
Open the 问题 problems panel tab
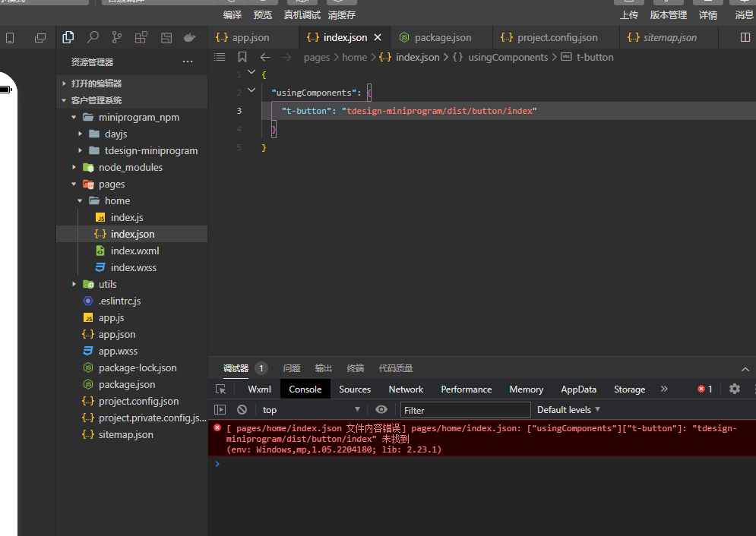[292, 368]
